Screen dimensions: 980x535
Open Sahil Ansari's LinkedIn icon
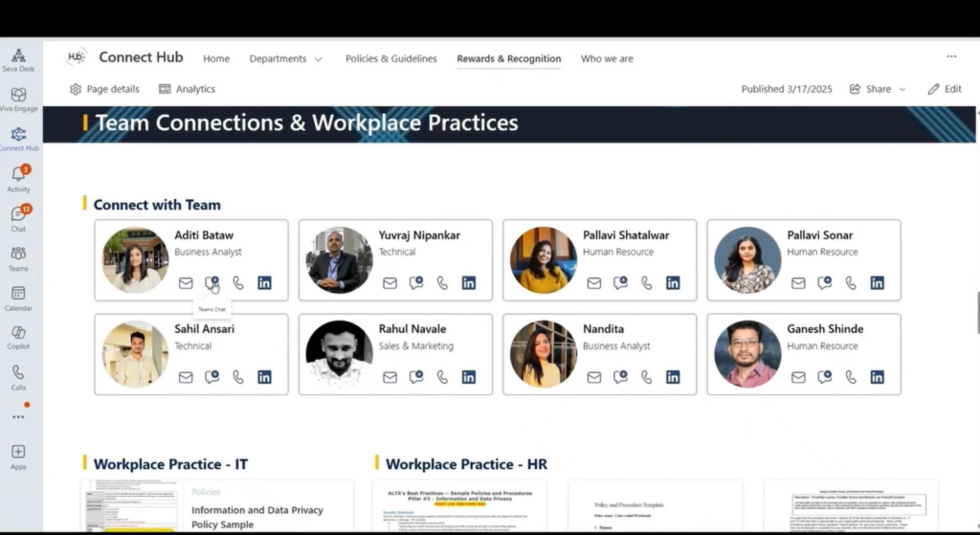point(264,377)
